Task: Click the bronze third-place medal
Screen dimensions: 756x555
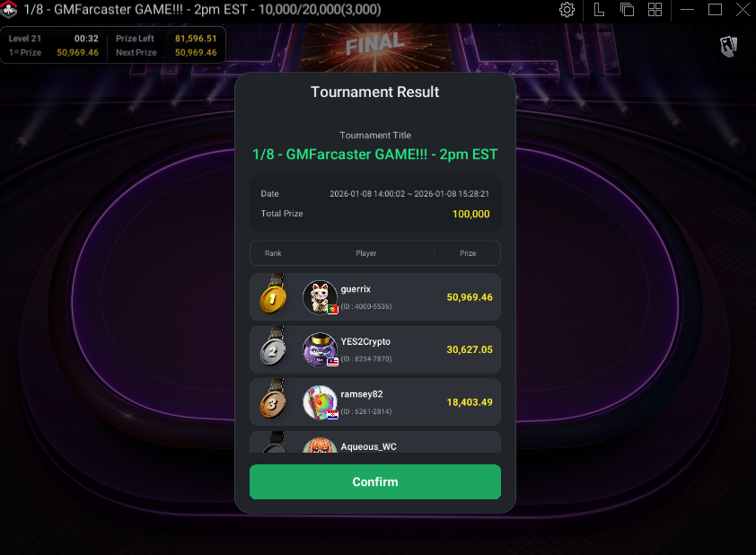Action: (x=273, y=400)
